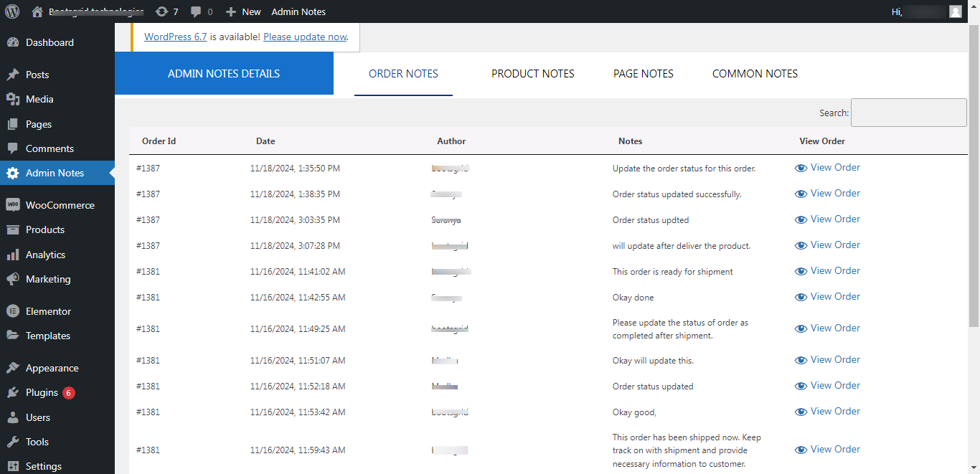Click the WooCommerce icon in sidebar
This screenshot has width=980, height=474.
(13, 205)
